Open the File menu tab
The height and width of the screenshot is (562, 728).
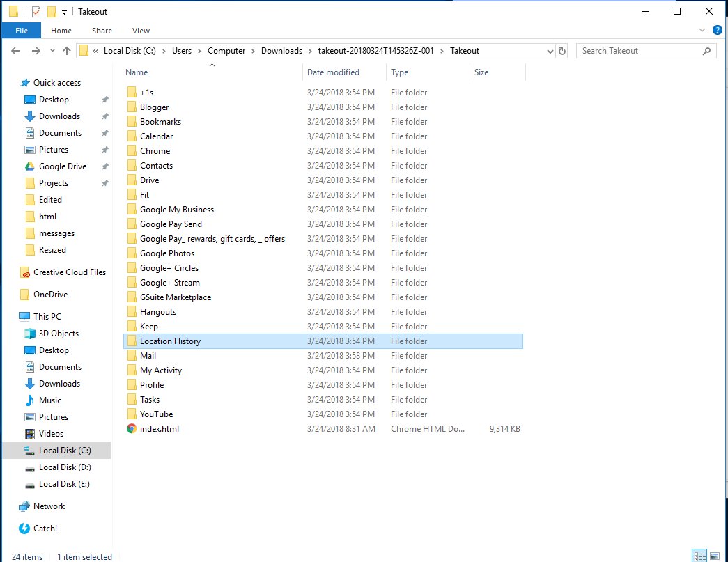22,31
